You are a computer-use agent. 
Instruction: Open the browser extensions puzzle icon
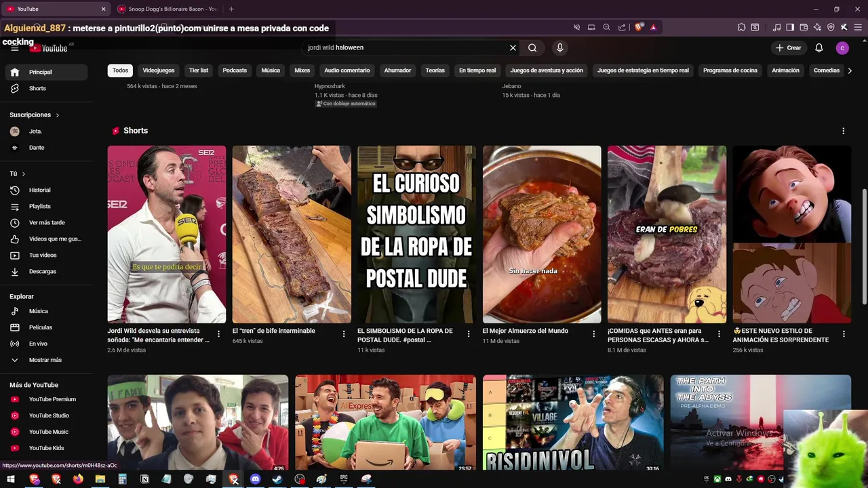click(741, 27)
